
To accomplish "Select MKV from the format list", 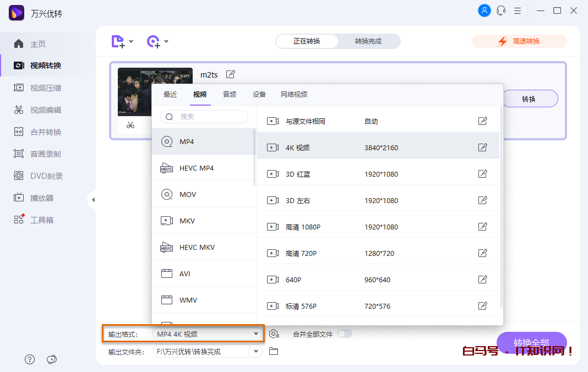I will (187, 221).
